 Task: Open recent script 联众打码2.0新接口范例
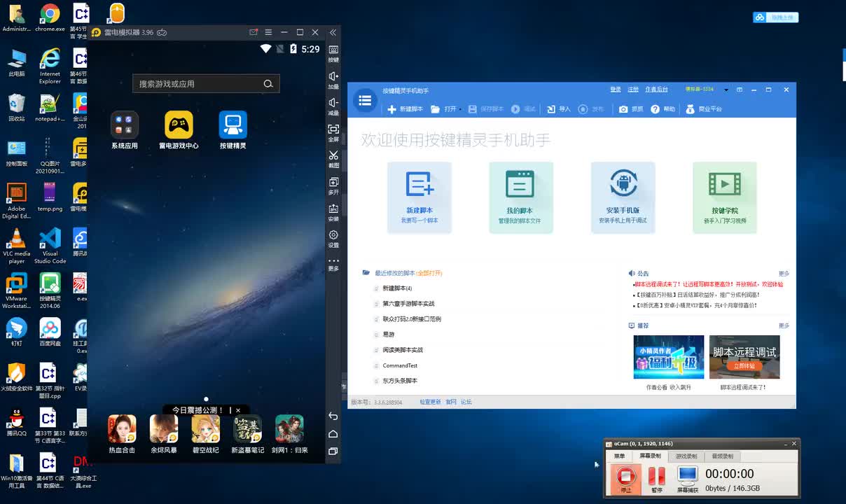[412, 319]
